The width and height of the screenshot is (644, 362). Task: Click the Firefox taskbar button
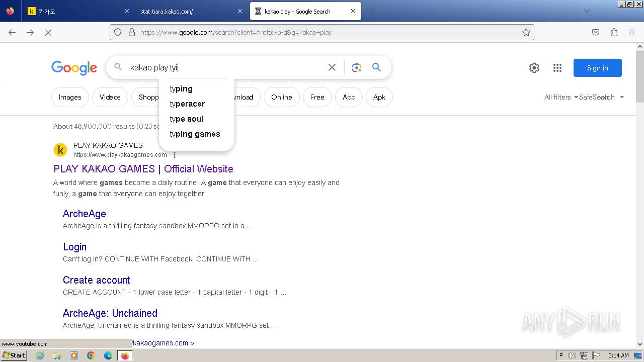click(125, 355)
